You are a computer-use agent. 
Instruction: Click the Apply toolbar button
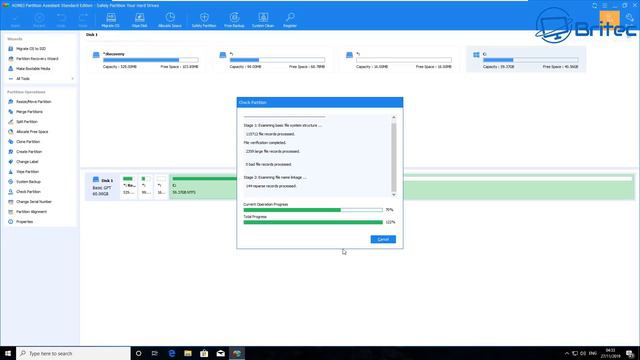[x=16, y=20]
